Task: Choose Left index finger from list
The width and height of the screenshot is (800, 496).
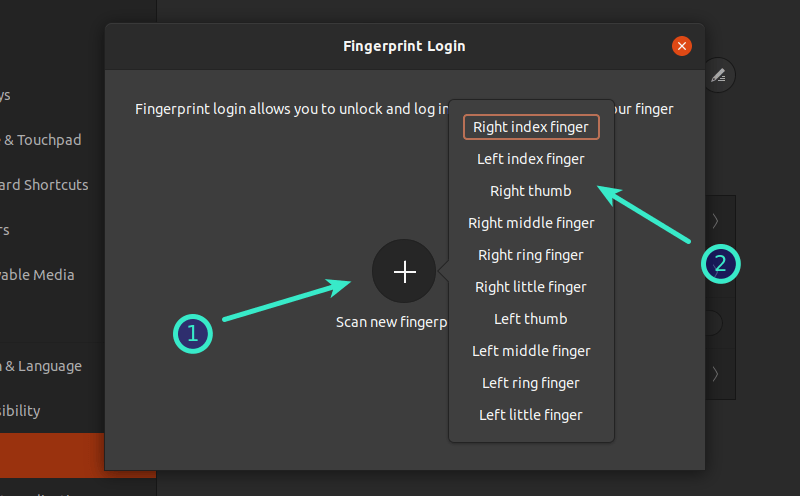Action: pyautogui.click(x=531, y=159)
